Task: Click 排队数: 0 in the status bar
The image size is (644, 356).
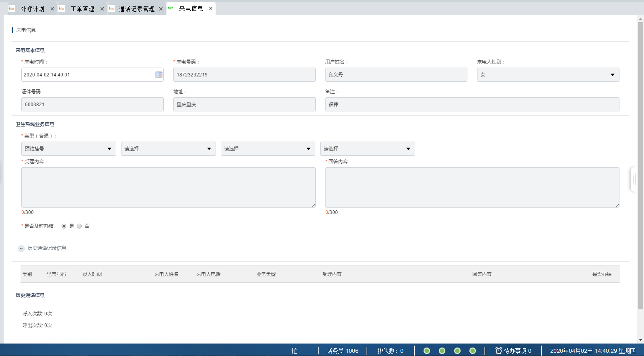Action: (x=390, y=351)
